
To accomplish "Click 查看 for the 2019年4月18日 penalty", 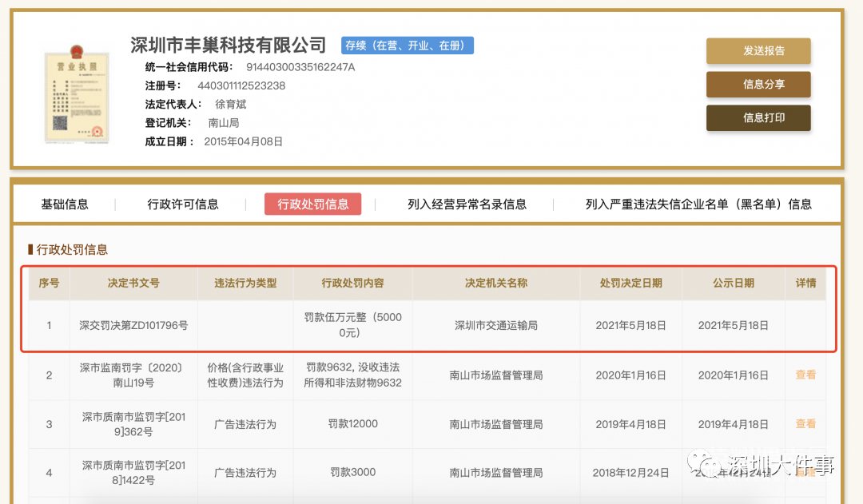I will (x=805, y=424).
